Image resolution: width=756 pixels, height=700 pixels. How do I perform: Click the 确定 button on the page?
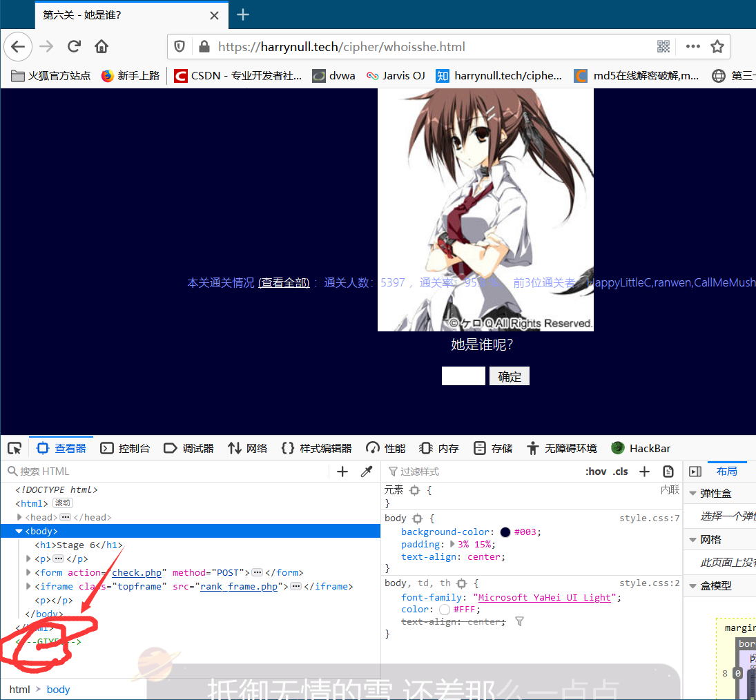click(509, 376)
